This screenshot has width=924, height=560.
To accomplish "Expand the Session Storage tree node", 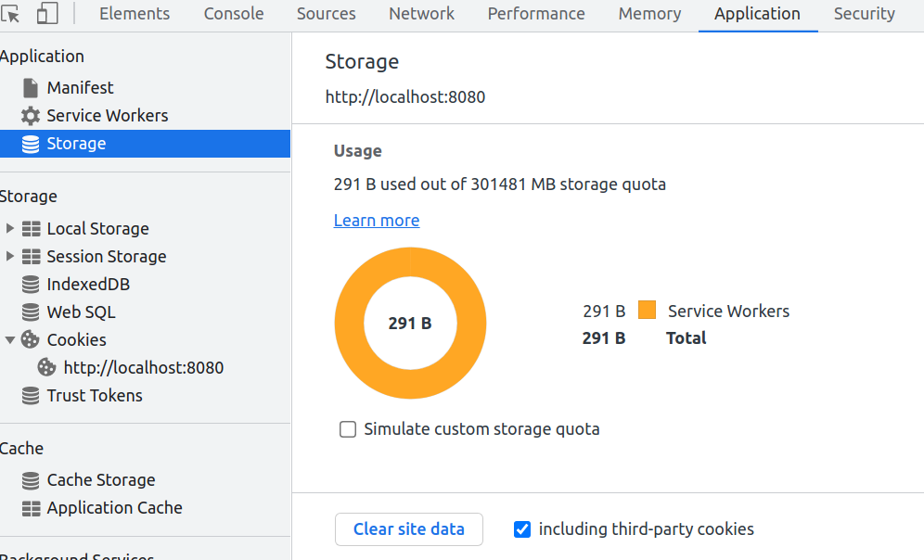I will pyautogui.click(x=10, y=256).
